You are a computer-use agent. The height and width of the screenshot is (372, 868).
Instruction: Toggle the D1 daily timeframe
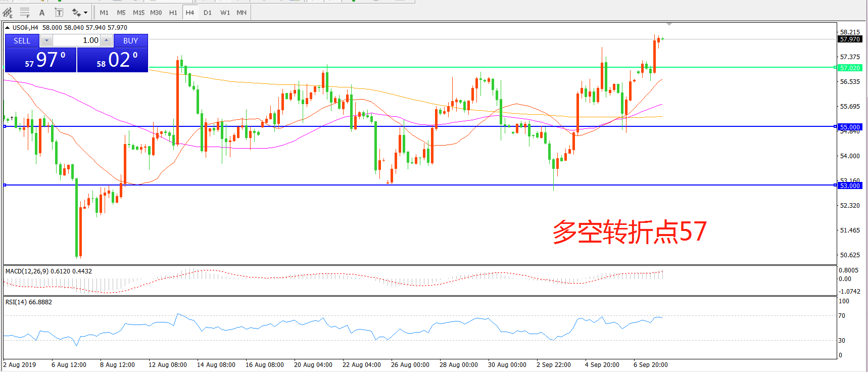click(x=208, y=13)
